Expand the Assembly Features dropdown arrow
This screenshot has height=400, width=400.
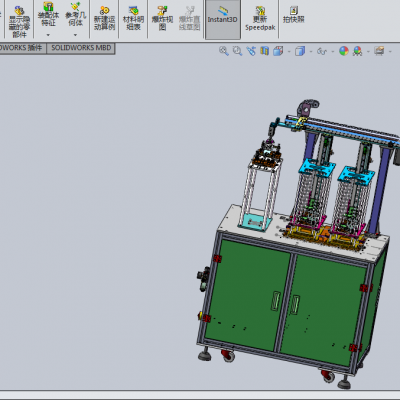(x=48, y=35)
